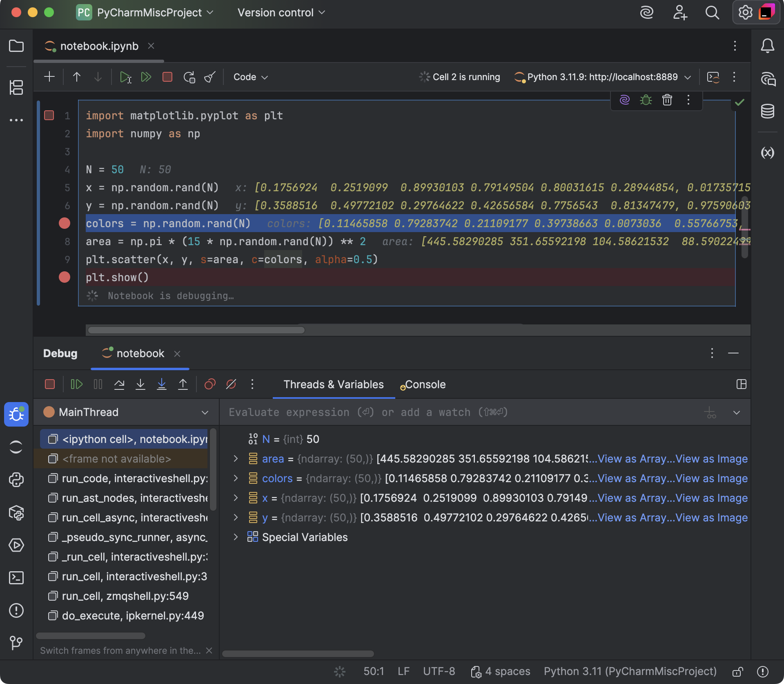The image size is (784, 684).
Task: Step into the current call
Action: click(140, 384)
